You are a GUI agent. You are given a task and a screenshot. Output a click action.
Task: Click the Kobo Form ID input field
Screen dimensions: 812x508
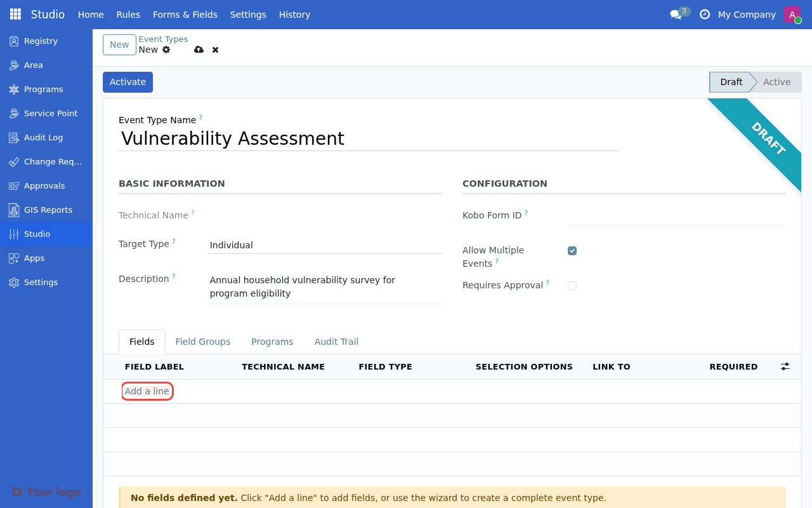pos(676,216)
